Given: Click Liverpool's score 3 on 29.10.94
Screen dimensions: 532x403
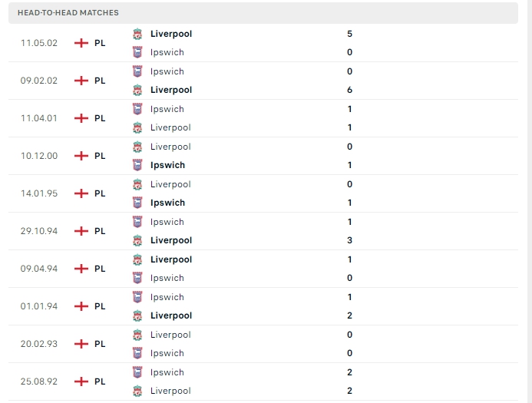Looking at the screenshot, I should pyautogui.click(x=349, y=240).
